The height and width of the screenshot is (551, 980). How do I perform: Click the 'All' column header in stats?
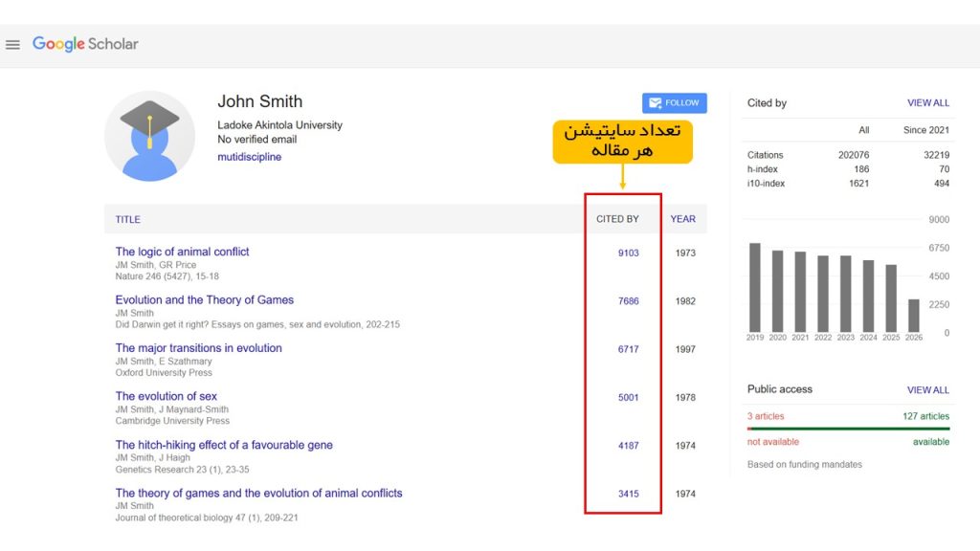(x=864, y=130)
